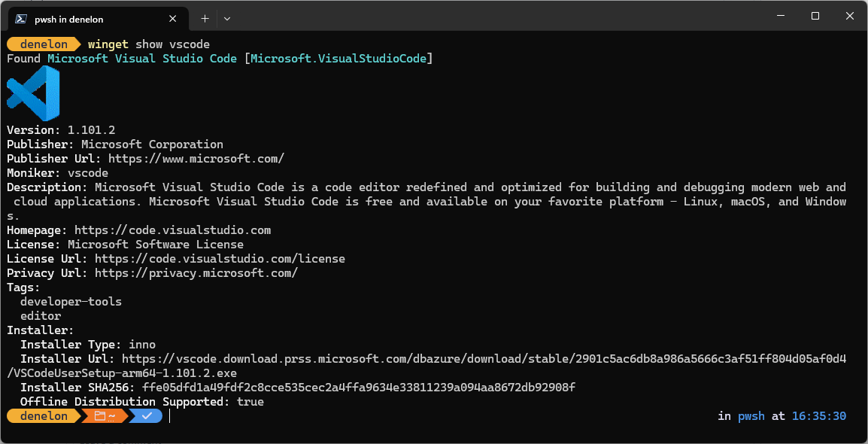
Task: Click the blue checkmark segment in the prompt
Action: click(x=145, y=415)
